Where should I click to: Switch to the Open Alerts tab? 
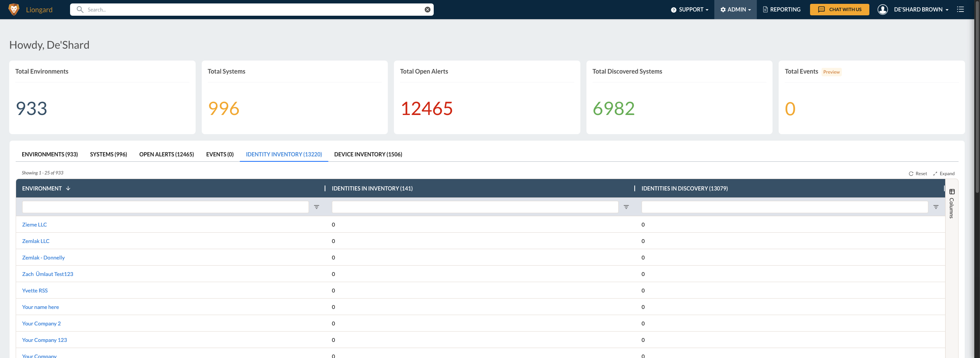tap(167, 154)
